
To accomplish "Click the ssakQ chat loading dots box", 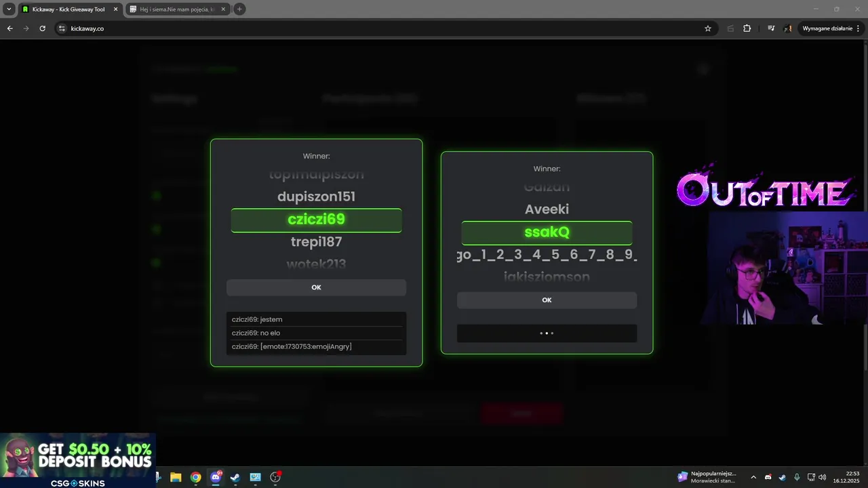I will click(547, 333).
